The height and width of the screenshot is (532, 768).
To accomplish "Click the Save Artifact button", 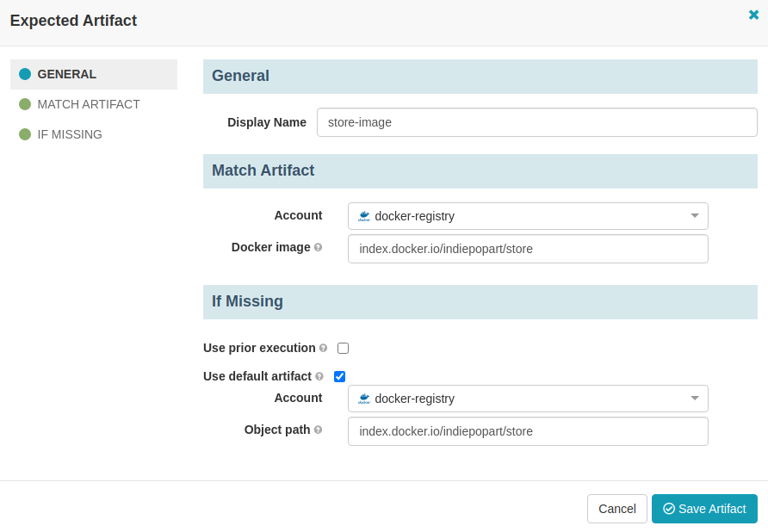I will point(703,509).
